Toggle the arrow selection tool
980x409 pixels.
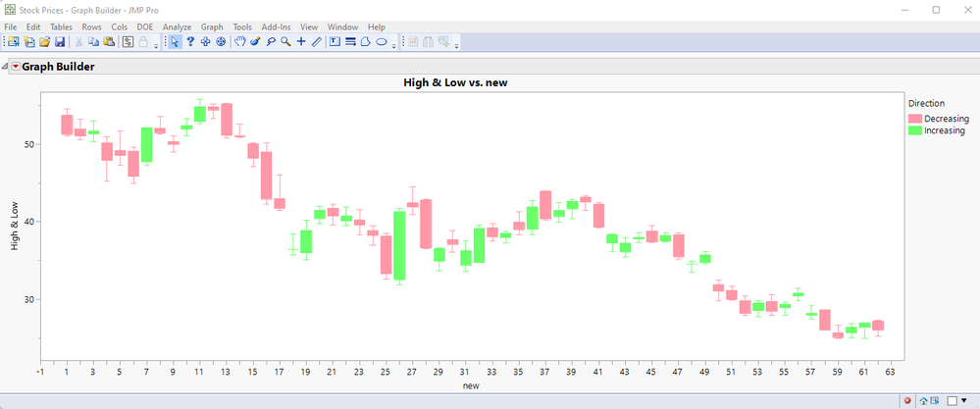pos(175,42)
